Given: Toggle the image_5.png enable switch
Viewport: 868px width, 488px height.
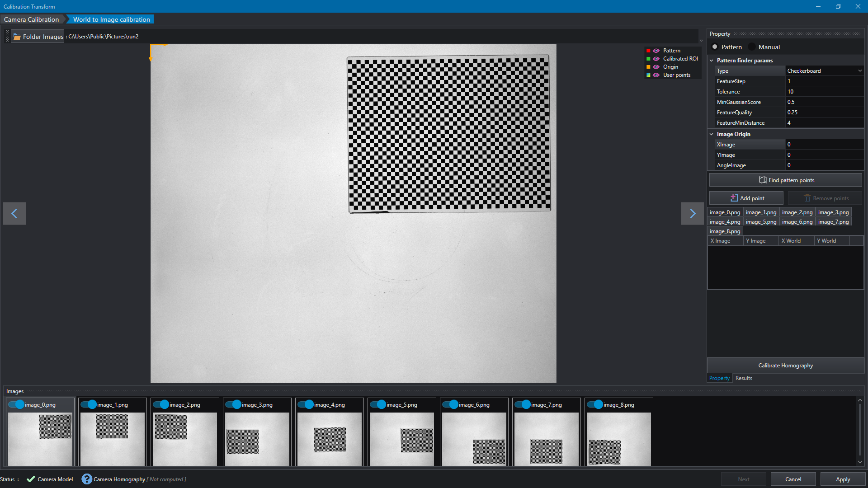Looking at the screenshot, I should pyautogui.click(x=378, y=404).
